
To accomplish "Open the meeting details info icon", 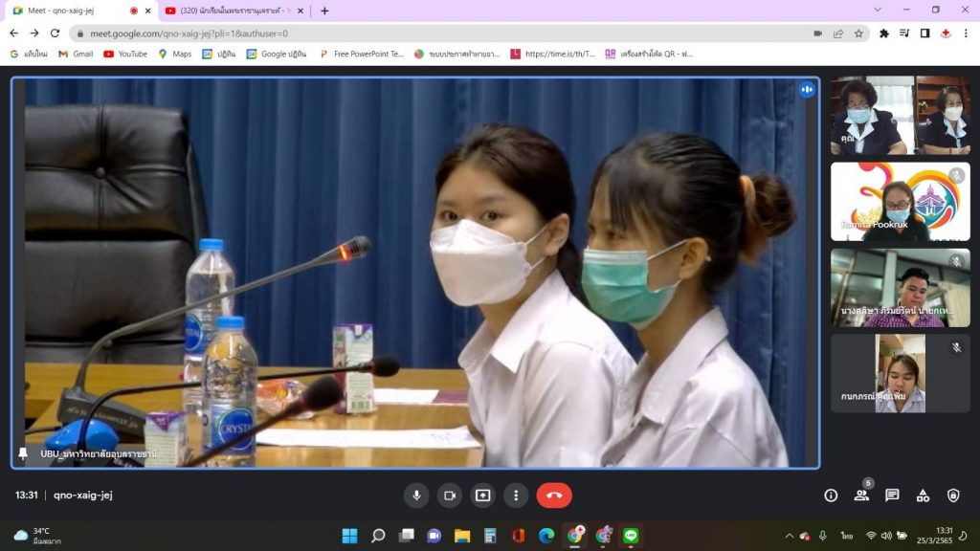I will (831, 496).
